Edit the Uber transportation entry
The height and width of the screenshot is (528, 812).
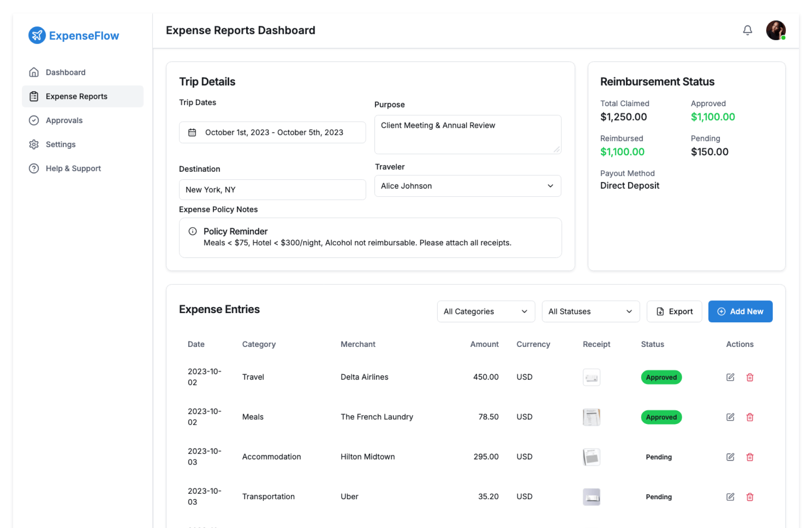pyautogui.click(x=730, y=497)
